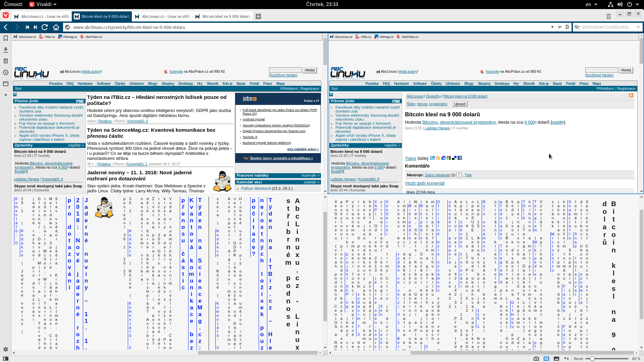Open the clock showing Čtvrtek, 23:33
This screenshot has height=362, width=644.
322,4
